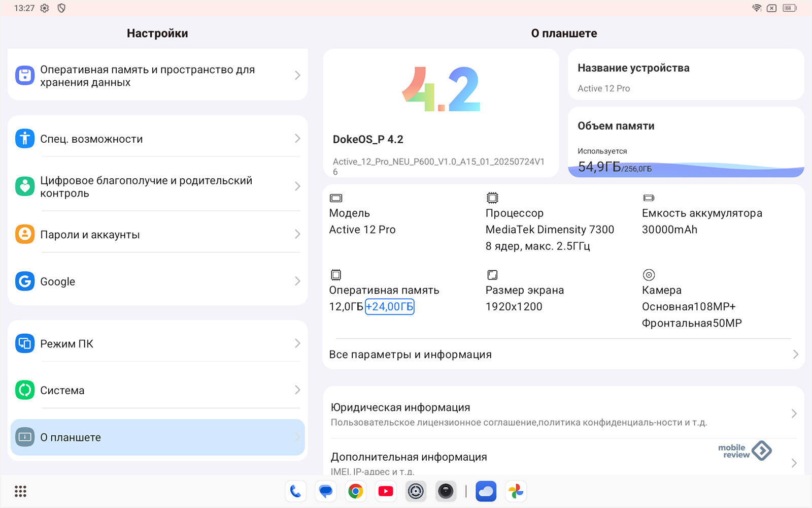Image resolution: width=812 pixels, height=508 pixels.
Task: Tap the shield icon in status bar
Action: point(61,8)
